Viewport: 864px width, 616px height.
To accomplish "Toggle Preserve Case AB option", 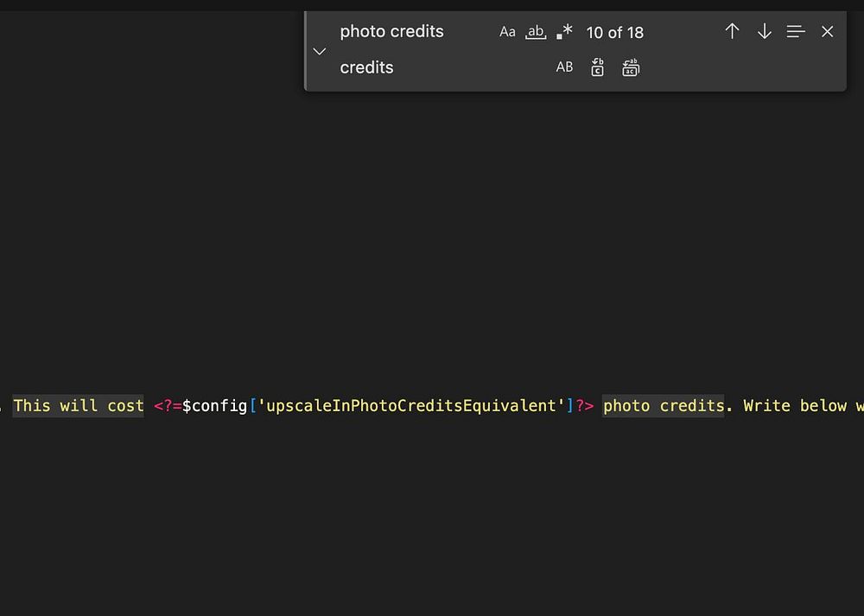I will 564,67.
